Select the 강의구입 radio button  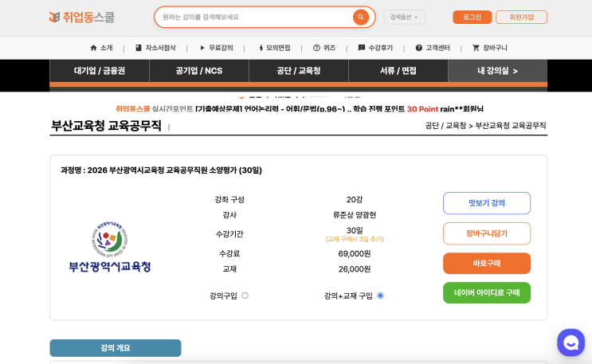pos(245,296)
